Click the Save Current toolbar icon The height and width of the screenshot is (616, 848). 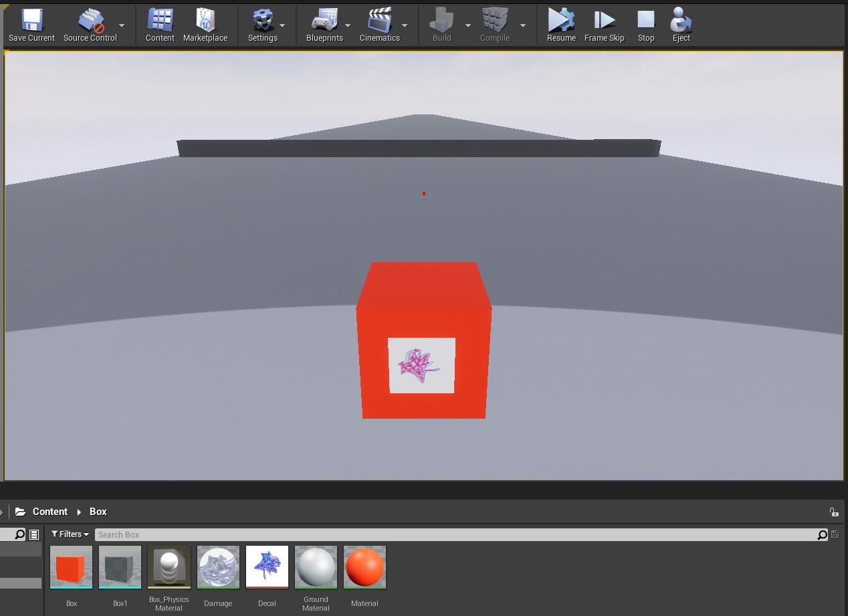(31, 20)
